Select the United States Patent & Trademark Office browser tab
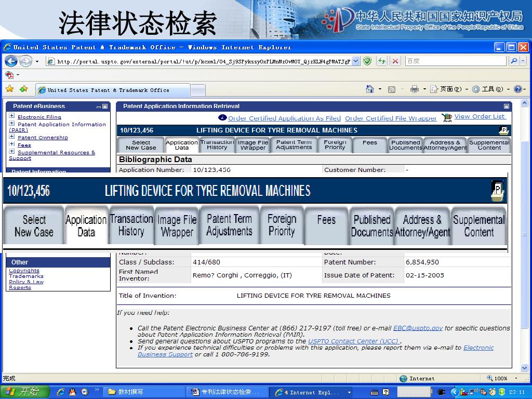This screenshot has height=399, width=532. point(113,90)
